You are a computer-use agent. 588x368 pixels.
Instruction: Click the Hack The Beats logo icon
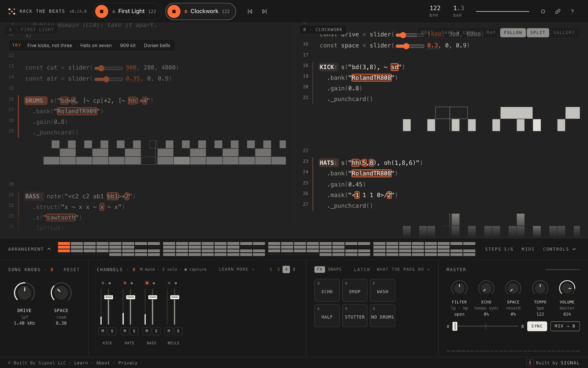[12, 11]
